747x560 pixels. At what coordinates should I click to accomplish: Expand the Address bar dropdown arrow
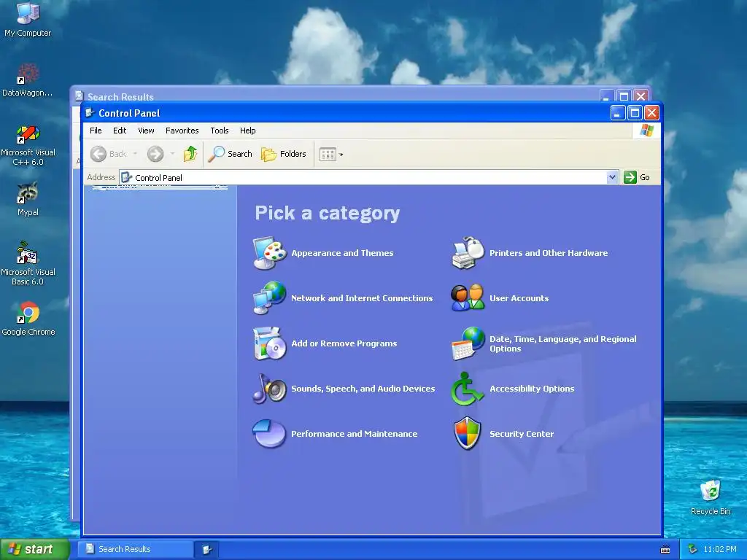tap(612, 177)
